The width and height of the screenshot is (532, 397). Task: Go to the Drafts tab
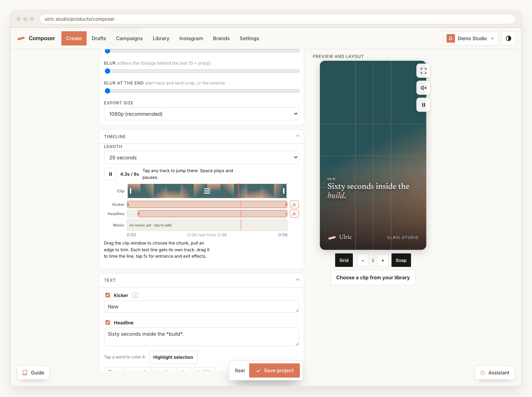pyautogui.click(x=99, y=38)
